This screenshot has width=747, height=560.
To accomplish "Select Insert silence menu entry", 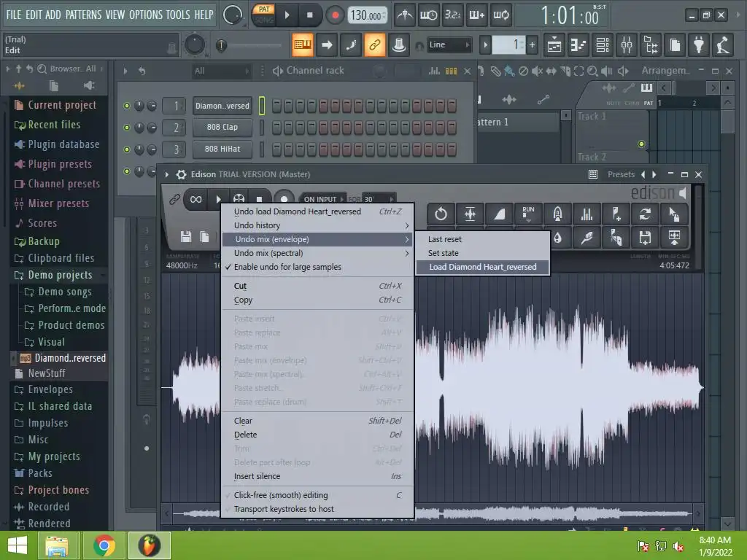I will (317, 476).
